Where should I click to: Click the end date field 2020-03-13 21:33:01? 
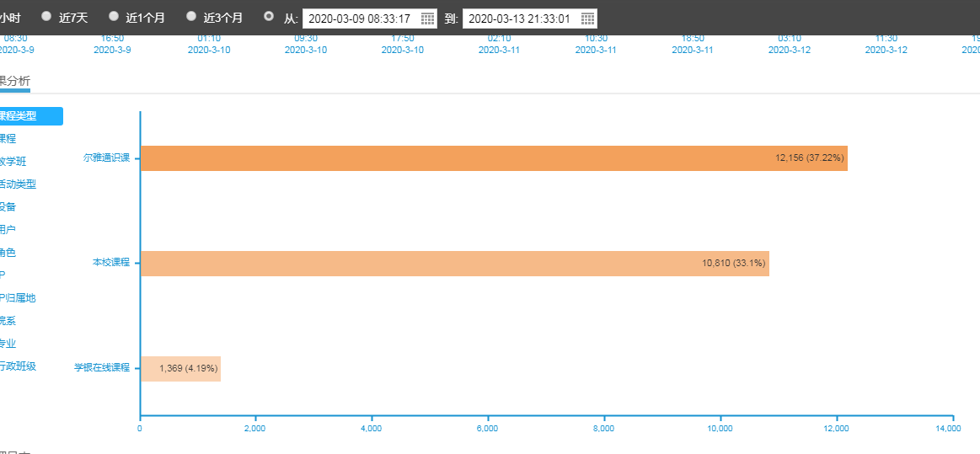520,19
